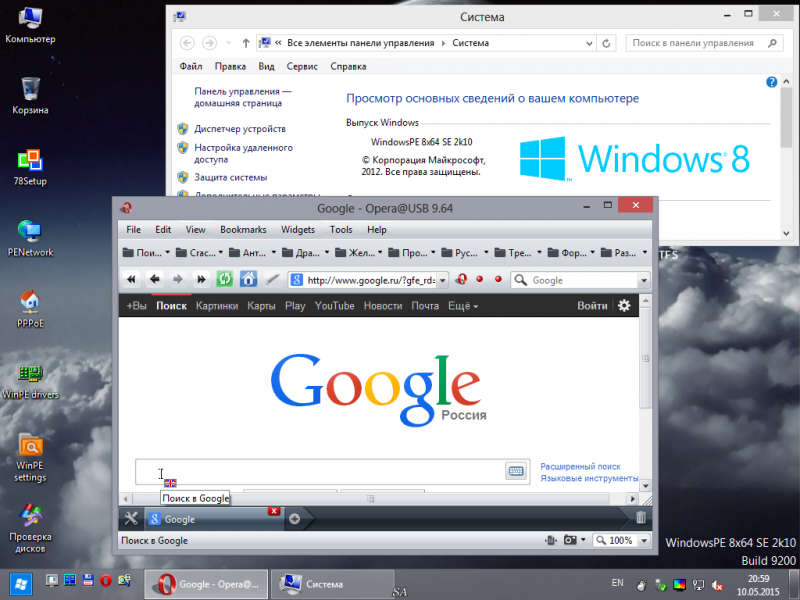Expand the Спас... bookmark folder dropdown

coord(220,253)
